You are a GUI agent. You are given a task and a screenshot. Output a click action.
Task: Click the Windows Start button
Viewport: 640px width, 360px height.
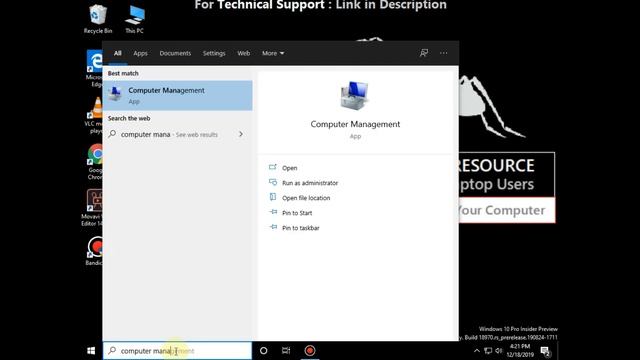[x=91, y=351]
